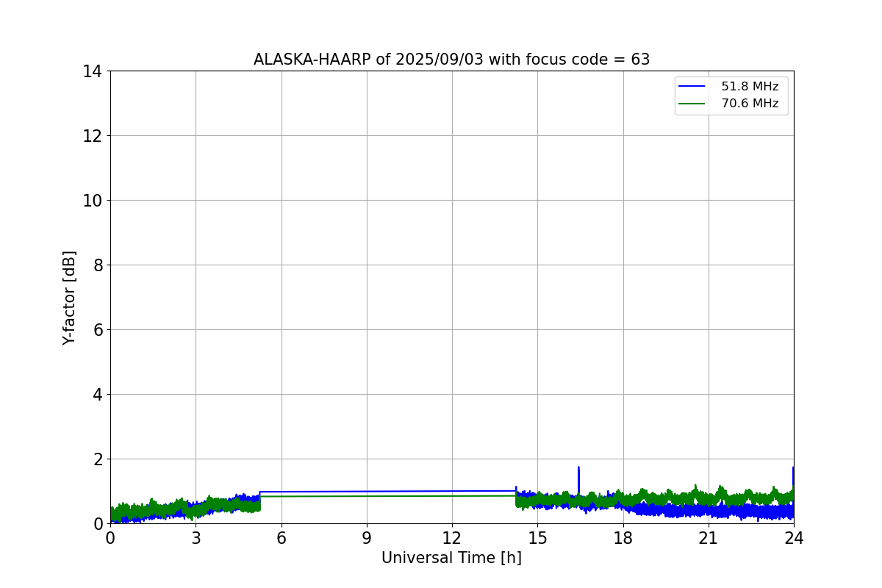Select the 51.8 MHz legend label
Image resolution: width=882 pixels, height=588 pixels.
750,87
